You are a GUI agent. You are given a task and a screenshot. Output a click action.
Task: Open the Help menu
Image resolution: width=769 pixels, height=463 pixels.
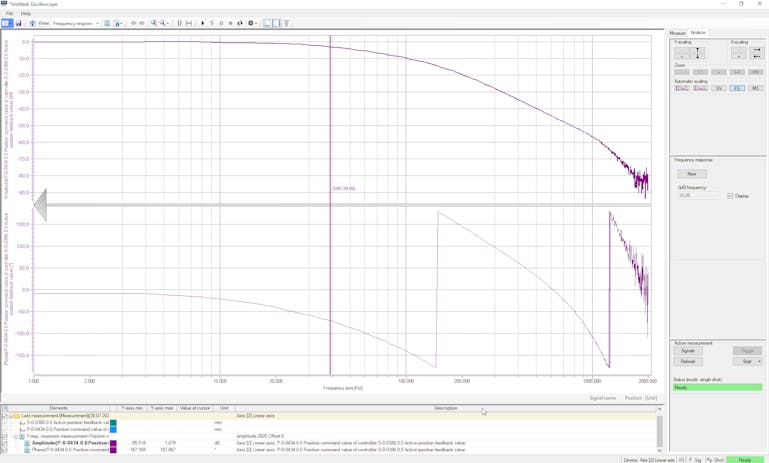(26, 13)
